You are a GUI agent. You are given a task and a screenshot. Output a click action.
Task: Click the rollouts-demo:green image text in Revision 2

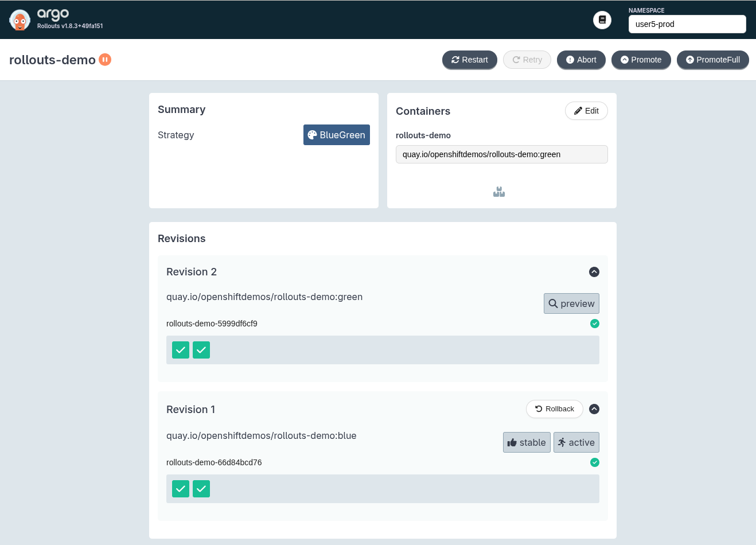(264, 297)
